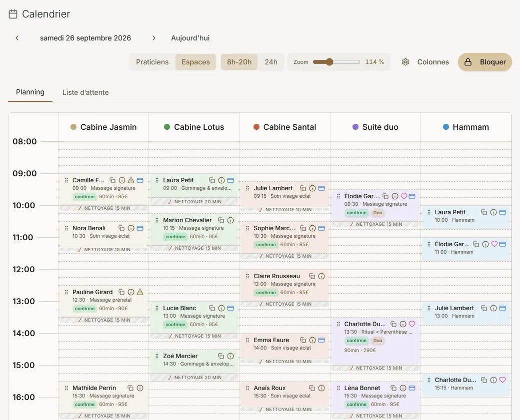Open info icon on Mathilde Perrin card
This screenshot has width=520, height=420.
click(140, 388)
